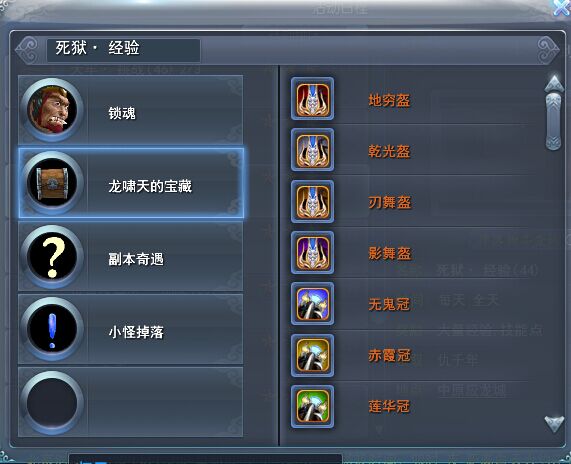Screen dimensions: 571x464
Task: Click the scroll up arrow of item list
Action: coord(554,83)
